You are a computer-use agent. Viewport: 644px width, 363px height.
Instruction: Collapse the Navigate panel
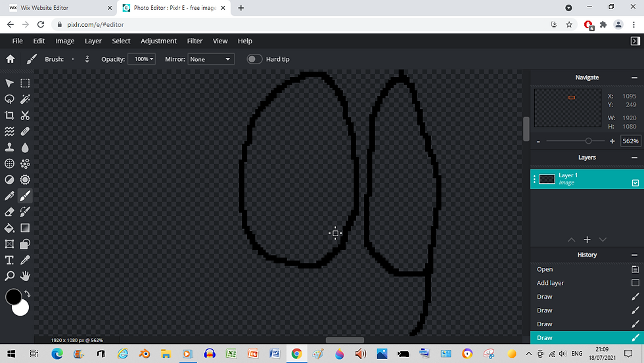[x=635, y=77]
